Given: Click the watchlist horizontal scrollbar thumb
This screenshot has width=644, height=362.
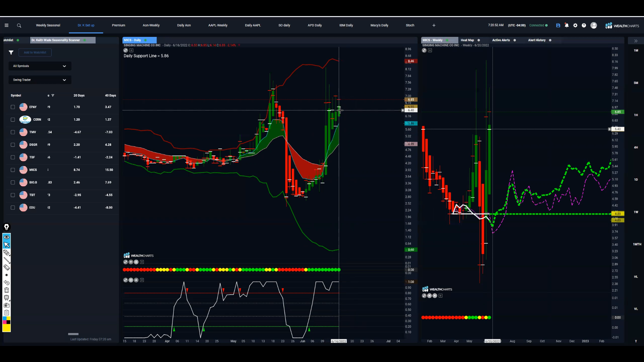Looking at the screenshot, I should (73, 334).
